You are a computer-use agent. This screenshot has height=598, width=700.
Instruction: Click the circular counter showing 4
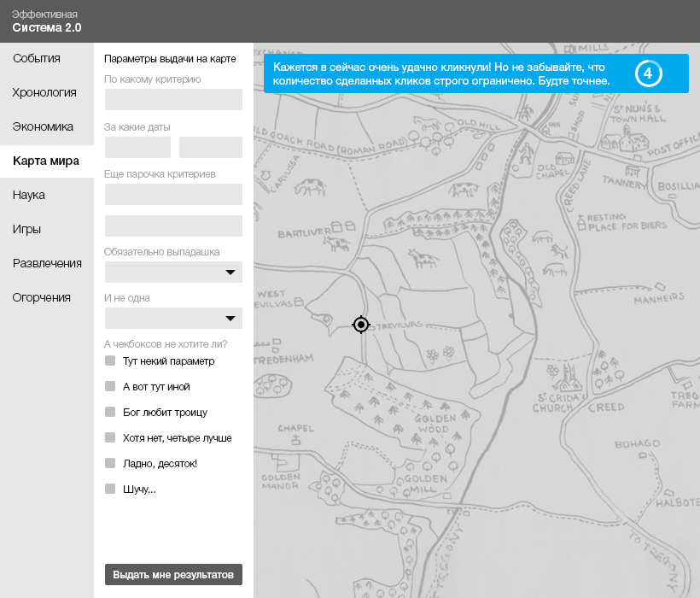648,73
